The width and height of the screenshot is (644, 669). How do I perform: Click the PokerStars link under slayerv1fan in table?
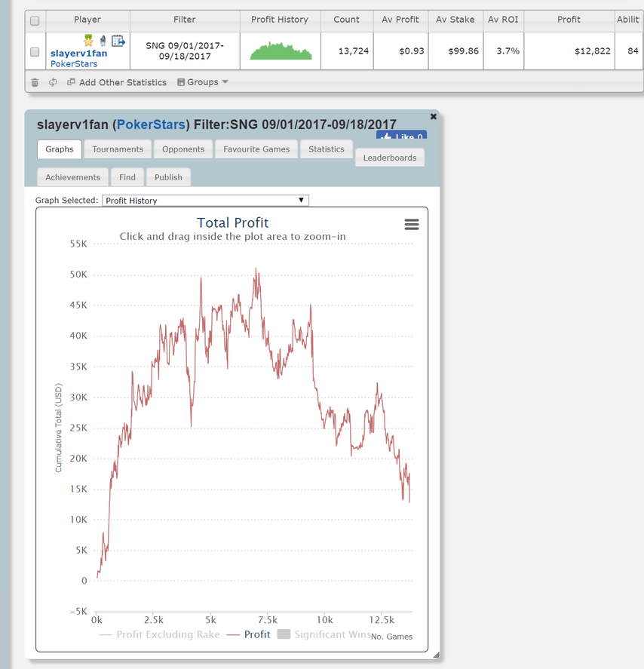click(x=74, y=63)
